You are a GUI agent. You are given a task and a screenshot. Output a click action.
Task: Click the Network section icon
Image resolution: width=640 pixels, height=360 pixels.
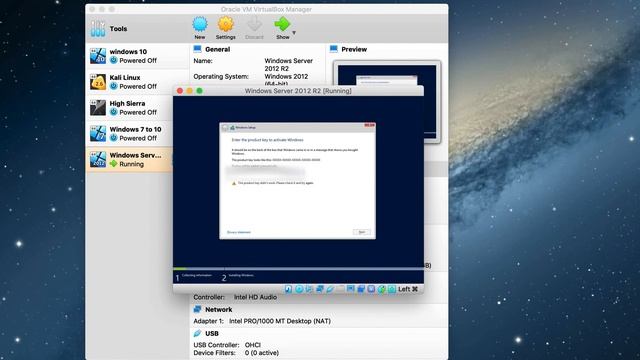point(198,309)
